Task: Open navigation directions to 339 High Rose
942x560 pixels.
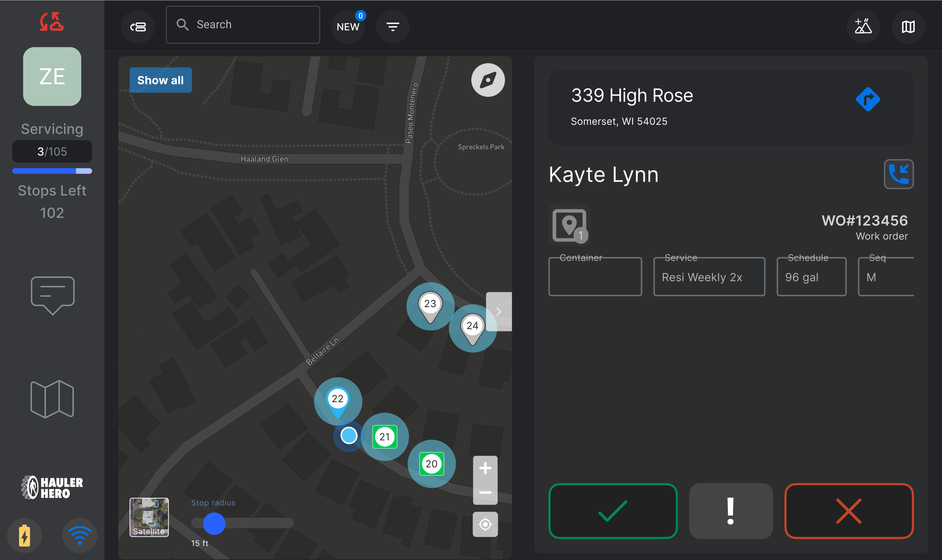Action: pyautogui.click(x=868, y=99)
